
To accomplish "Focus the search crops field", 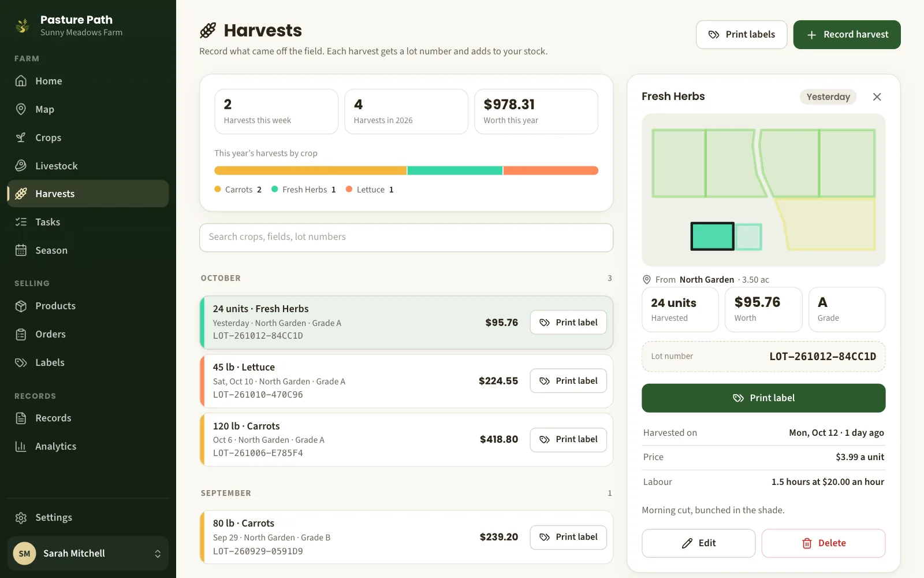I will click(x=406, y=237).
